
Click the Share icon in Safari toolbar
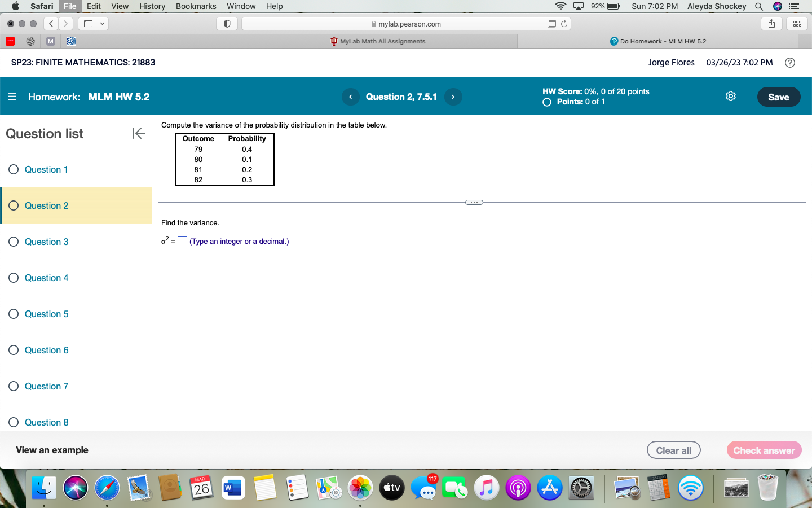tap(771, 23)
